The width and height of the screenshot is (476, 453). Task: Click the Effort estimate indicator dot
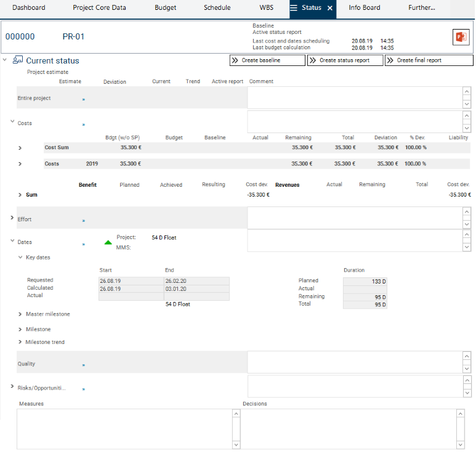(84, 220)
